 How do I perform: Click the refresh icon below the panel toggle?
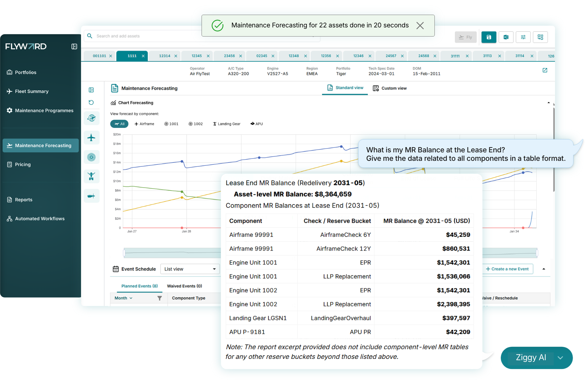pyautogui.click(x=91, y=102)
